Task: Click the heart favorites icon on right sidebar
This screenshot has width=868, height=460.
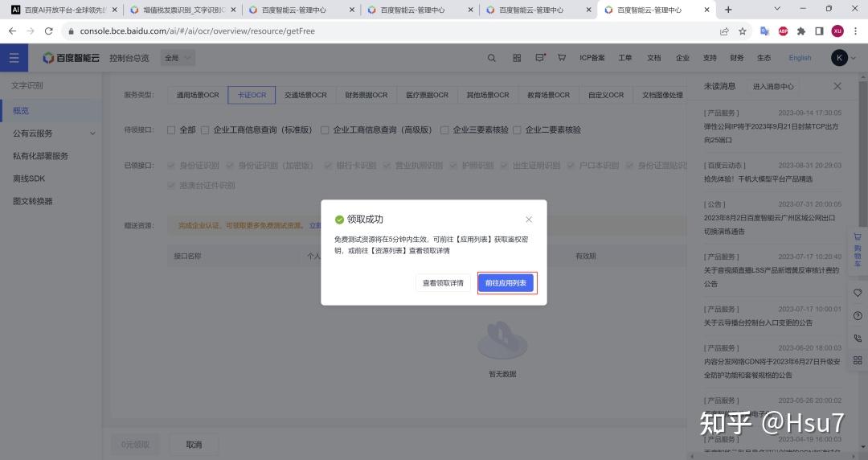Action: (858, 293)
